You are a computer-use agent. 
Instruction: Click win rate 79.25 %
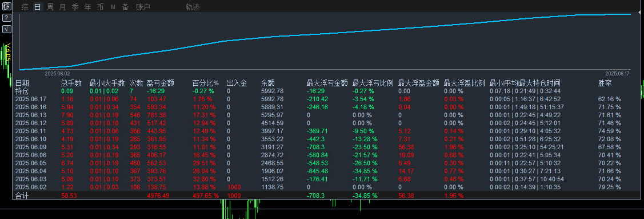tap(610, 187)
